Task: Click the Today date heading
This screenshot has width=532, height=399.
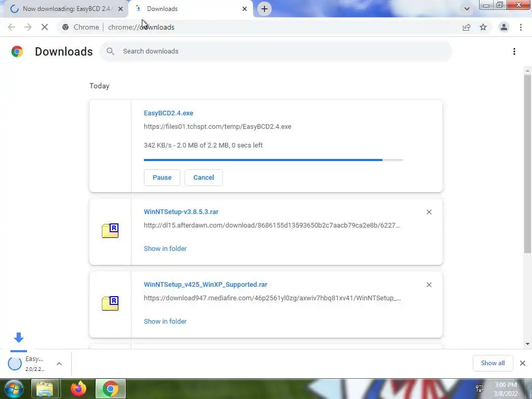Action: pyautogui.click(x=99, y=86)
